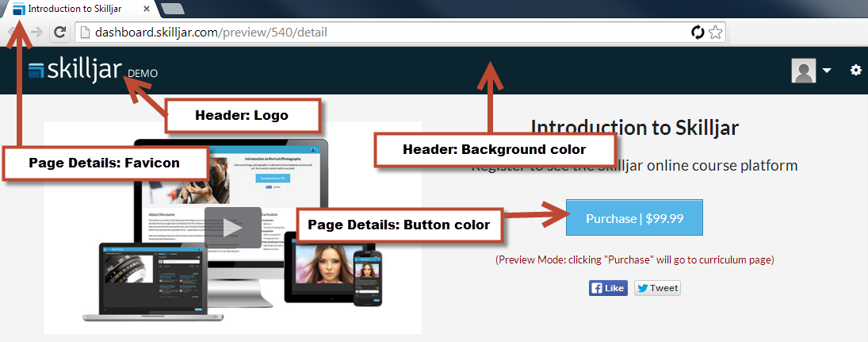The height and width of the screenshot is (342, 868).
Task: Click the Skilljar logo in header
Action: (75, 71)
